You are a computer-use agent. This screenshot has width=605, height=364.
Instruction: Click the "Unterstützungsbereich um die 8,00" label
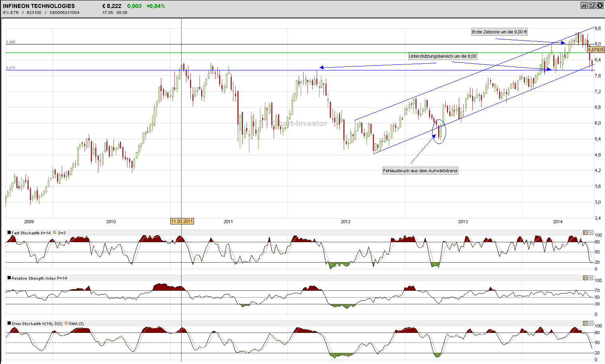pos(442,56)
